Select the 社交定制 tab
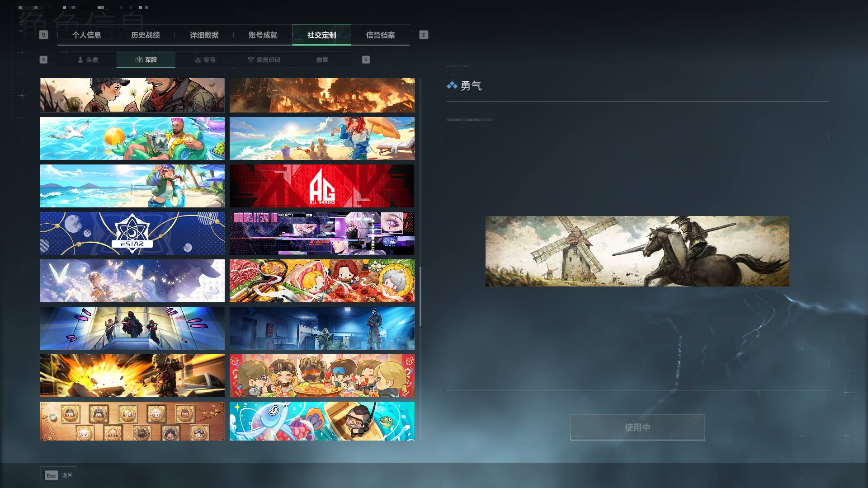Screen dimensions: 868x488 pos(321,35)
